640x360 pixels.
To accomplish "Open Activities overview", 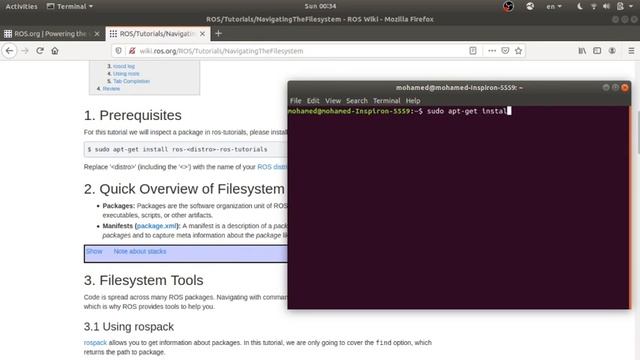I will pos(21,6).
